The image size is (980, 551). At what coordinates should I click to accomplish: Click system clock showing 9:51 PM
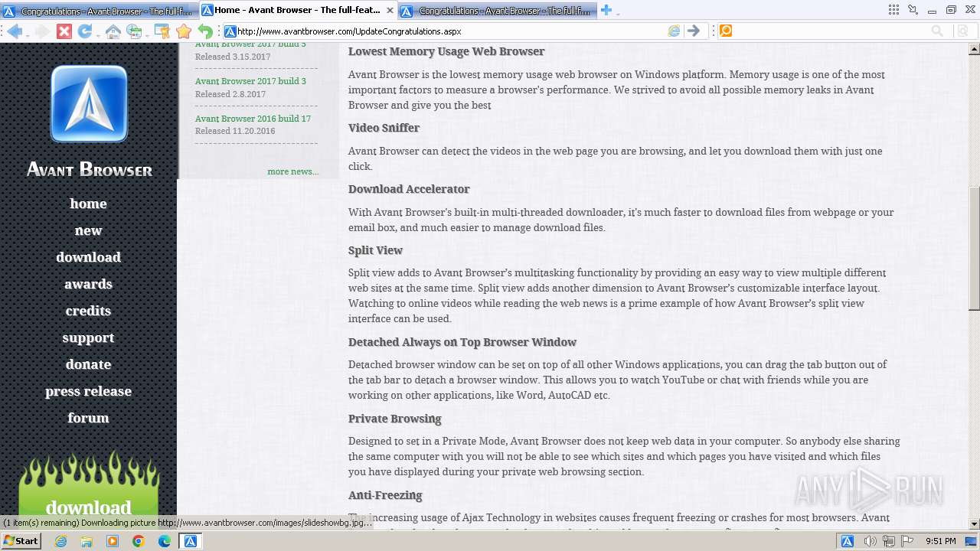pyautogui.click(x=940, y=541)
